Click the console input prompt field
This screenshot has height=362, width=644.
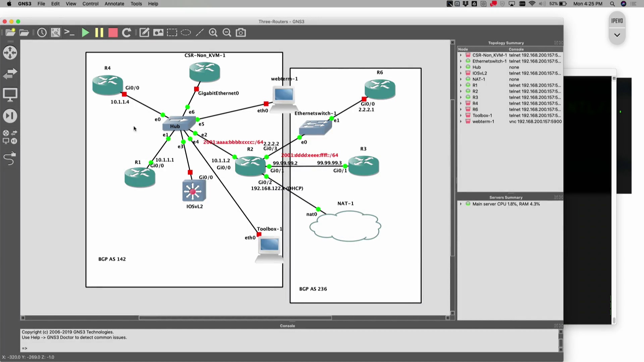[x=288, y=348]
